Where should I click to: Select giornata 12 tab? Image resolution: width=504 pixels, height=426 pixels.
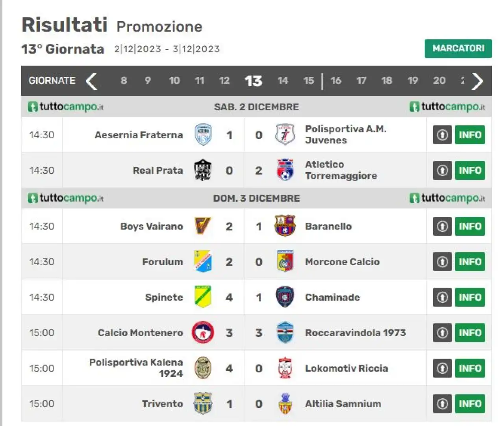[x=224, y=81]
